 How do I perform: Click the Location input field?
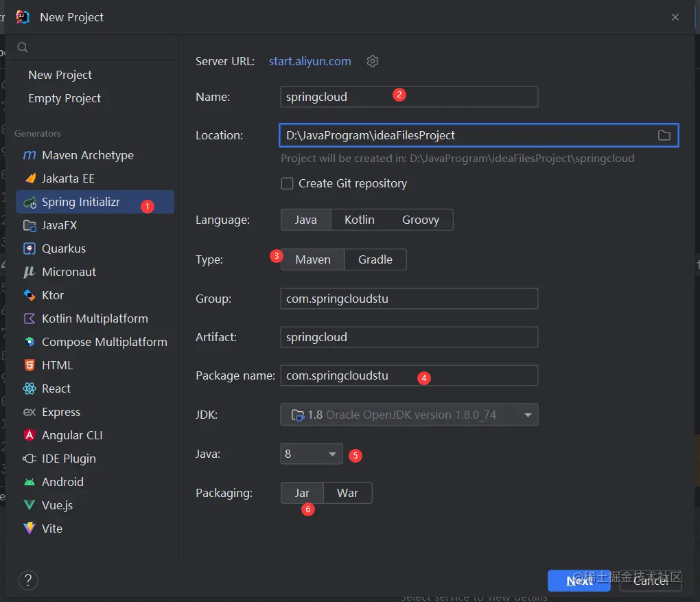point(478,135)
